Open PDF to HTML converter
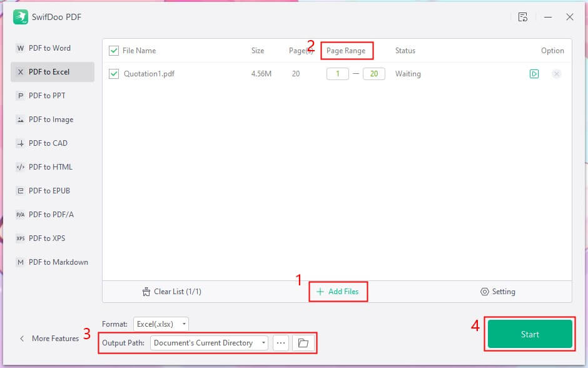The width and height of the screenshot is (588, 368). 53,167
